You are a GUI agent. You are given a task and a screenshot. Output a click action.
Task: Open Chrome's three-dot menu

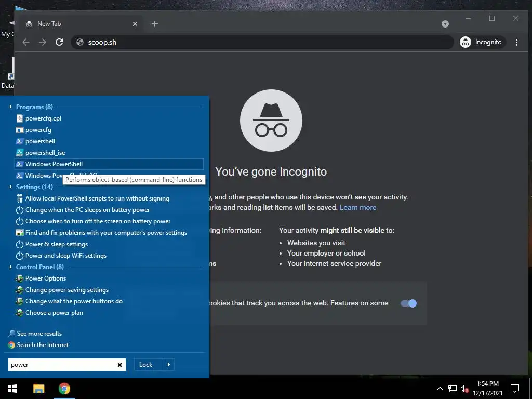(516, 42)
